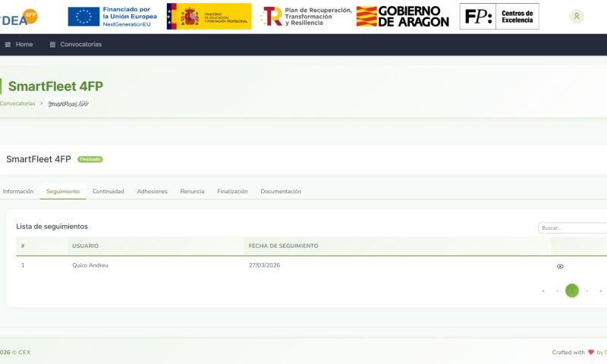Click the FP Centros de Excelencia logo
Viewport: 607px width, 364px height.
pos(499,16)
